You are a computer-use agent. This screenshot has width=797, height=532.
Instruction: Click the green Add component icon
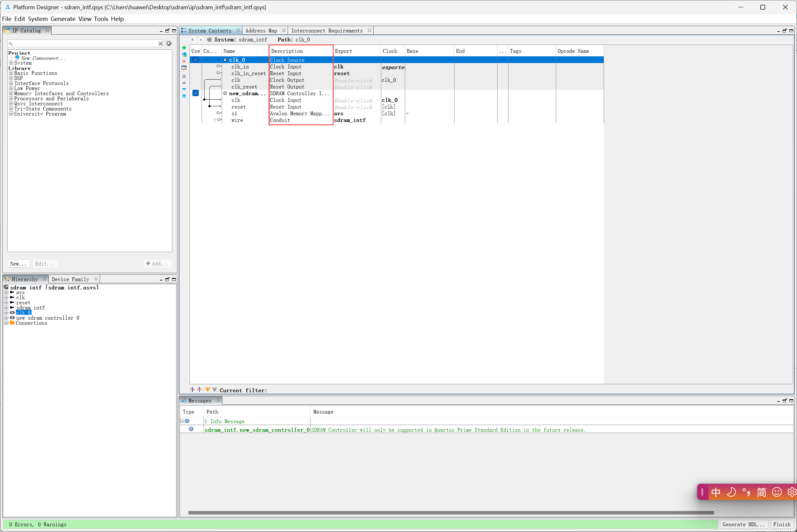184,48
